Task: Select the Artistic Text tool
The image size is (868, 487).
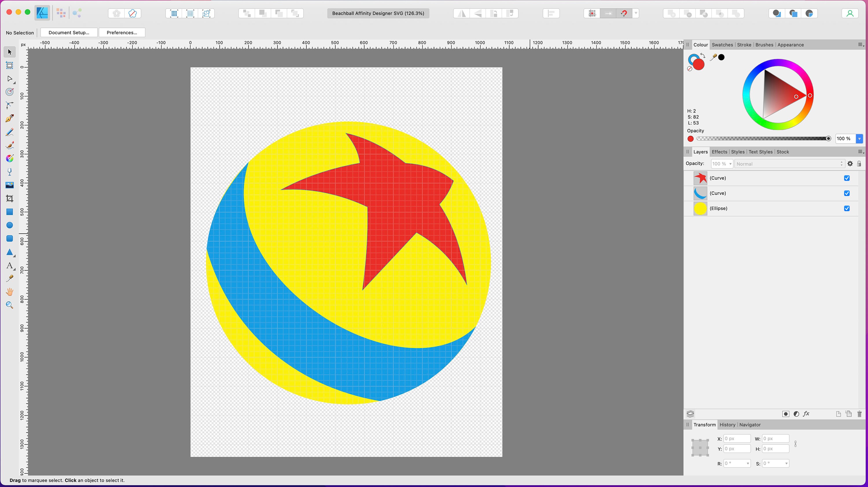Action: point(10,266)
